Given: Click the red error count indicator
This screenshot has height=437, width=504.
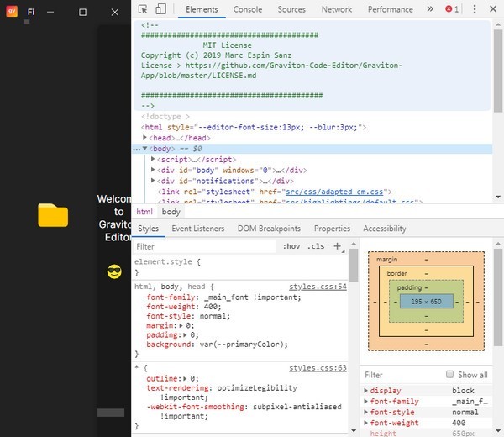Looking at the screenshot, I should [x=452, y=9].
